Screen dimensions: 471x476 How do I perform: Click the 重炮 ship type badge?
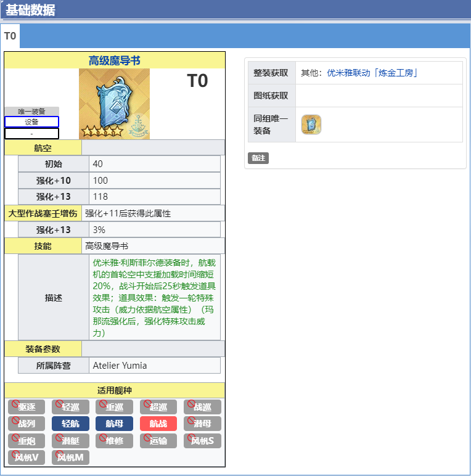pos(27,441)
